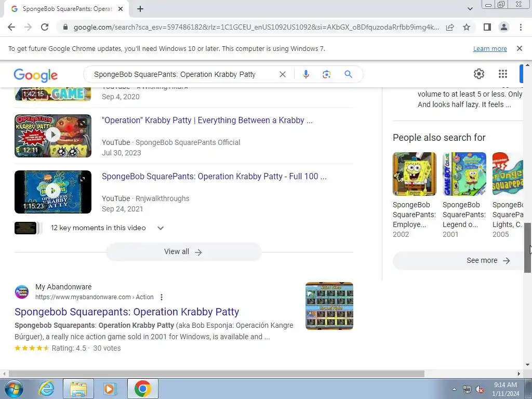Open SpongeBob SquarePants: Lights 2005 card
This screenshot has height=399, width=532.
(x=508, y=195)
